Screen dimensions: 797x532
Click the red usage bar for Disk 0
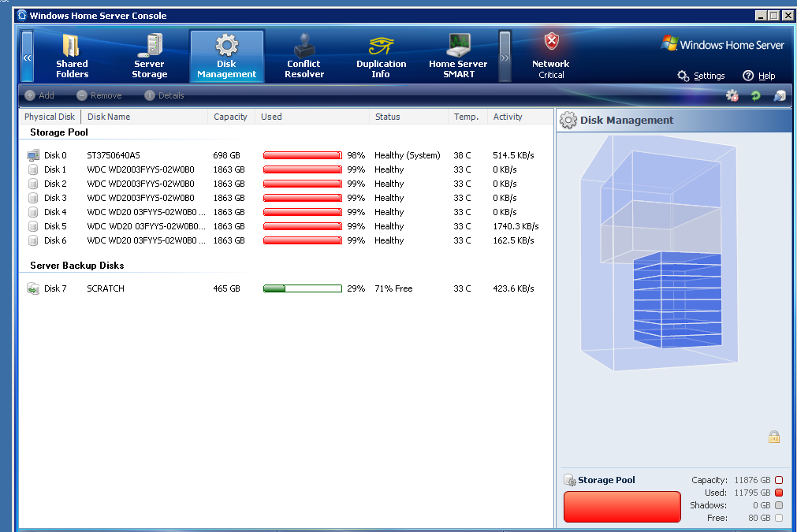tap(303, 155)
